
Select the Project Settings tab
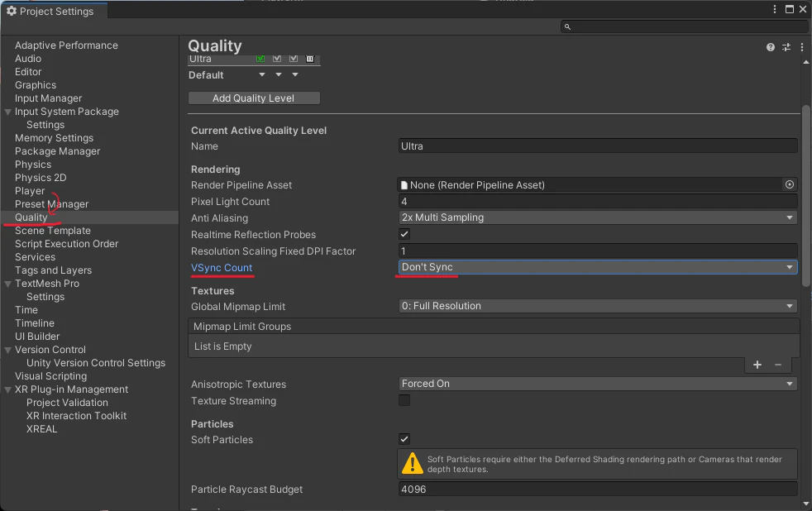point(54,11)
